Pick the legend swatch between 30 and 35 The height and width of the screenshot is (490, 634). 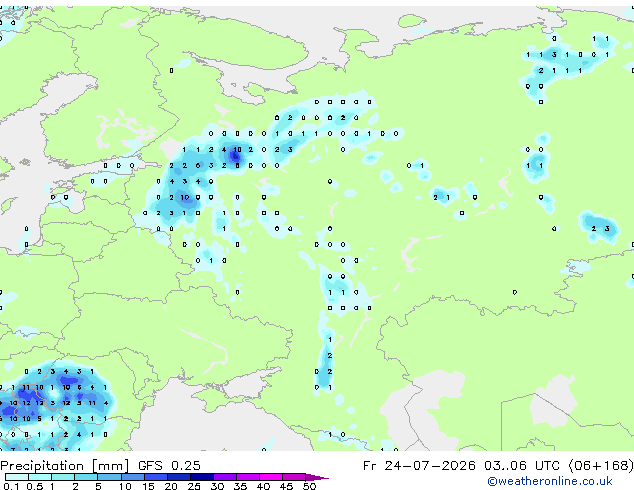pos(224,477)
